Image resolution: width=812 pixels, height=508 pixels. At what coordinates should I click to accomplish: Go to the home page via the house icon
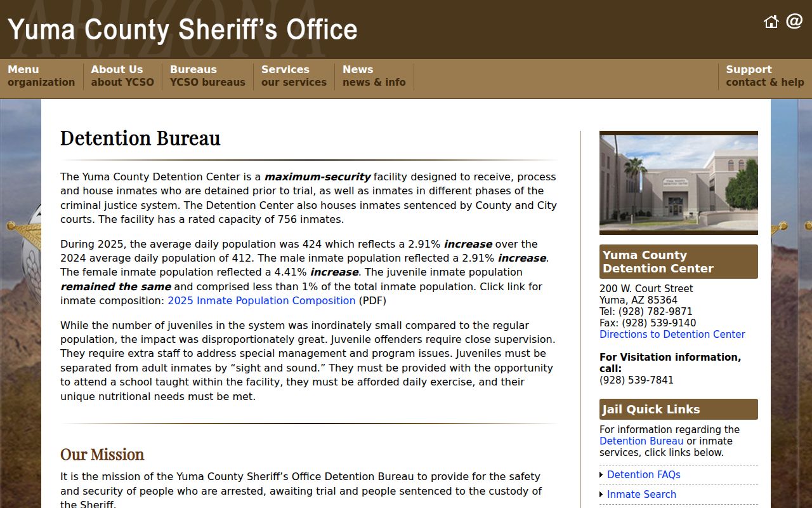pyautogui.click(x=771, y=22)
